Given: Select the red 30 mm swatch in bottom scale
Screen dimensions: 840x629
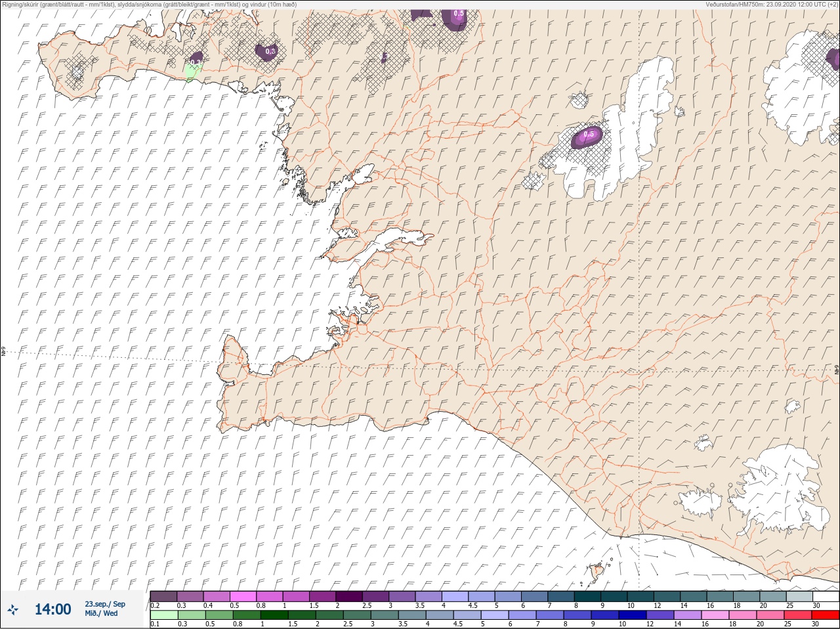Looking at the screenshot, I should coord(826,615).
